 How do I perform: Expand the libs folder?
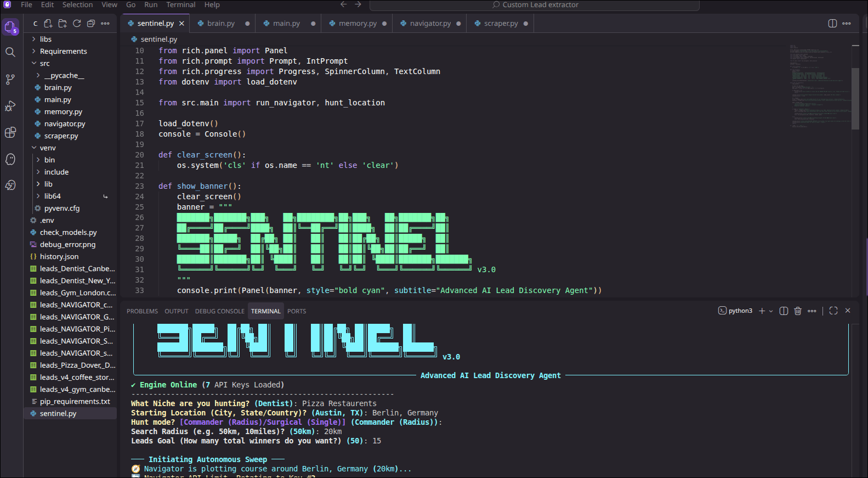(70, 39)
